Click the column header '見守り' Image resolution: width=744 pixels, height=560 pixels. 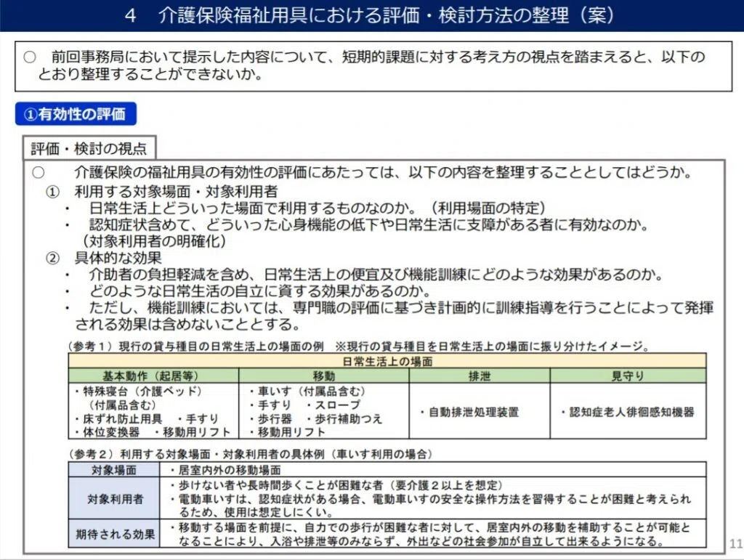pos(627,376)
